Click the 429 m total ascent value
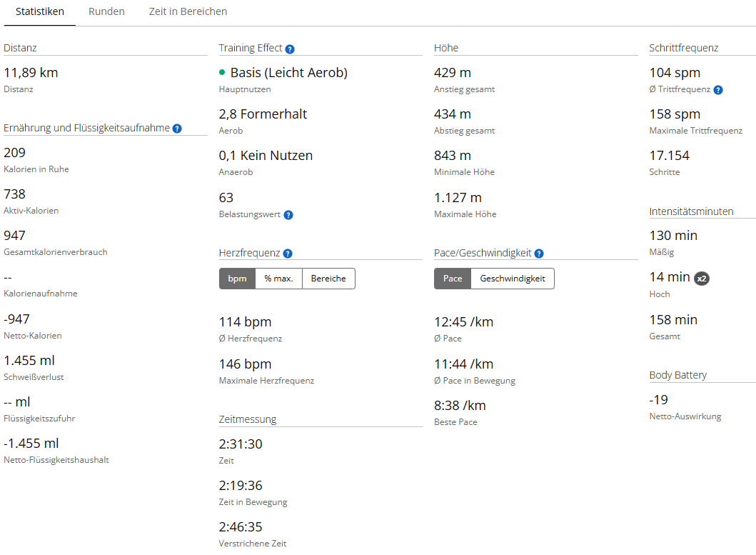The image size is (756, 555). (453, 72)
